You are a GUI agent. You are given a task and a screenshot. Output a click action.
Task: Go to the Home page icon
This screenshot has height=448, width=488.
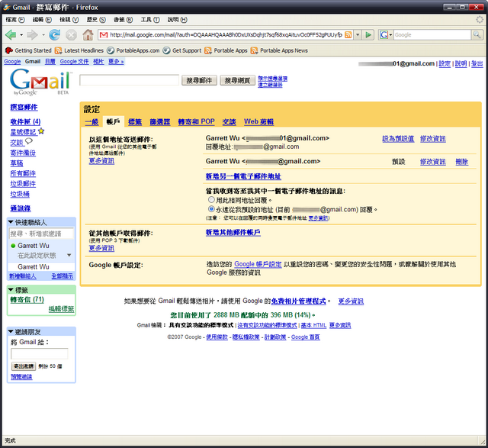click(x=88, y=35)
